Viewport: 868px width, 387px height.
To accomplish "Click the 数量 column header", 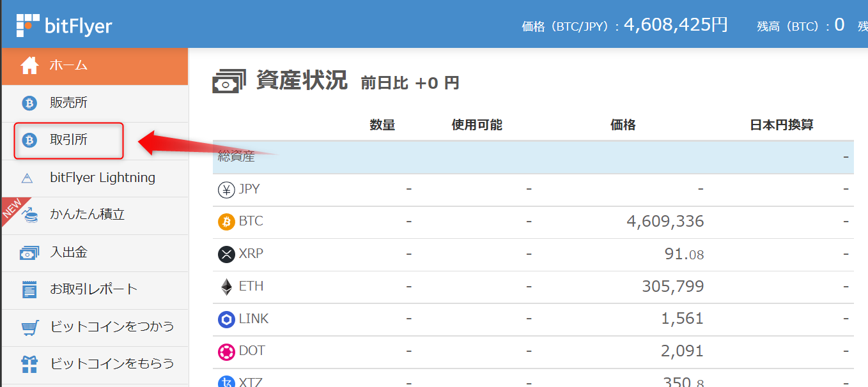I will click(x=382, y=125).
